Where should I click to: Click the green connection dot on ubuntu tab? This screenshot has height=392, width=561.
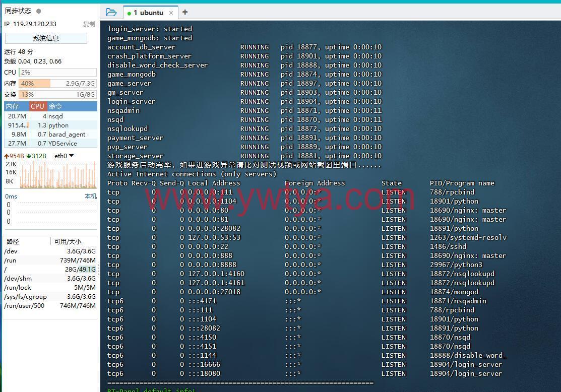click(130, 13)
